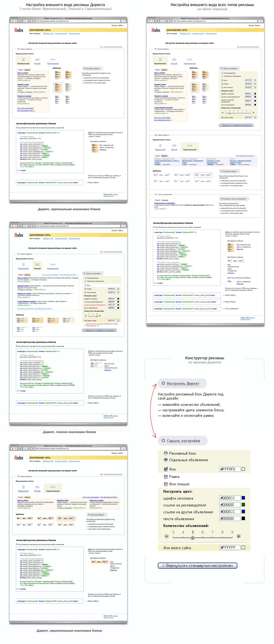The width and height of the screenshot is (274, 644).
Task: Click the gear icon beside enlarged 'Скрыть настройки'
Action: [x=163, y=440]
